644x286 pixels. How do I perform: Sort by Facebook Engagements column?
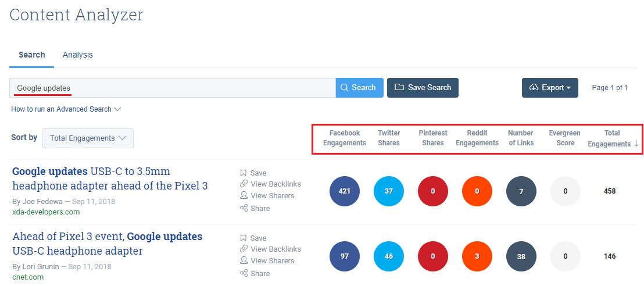[x=345, y=138]
